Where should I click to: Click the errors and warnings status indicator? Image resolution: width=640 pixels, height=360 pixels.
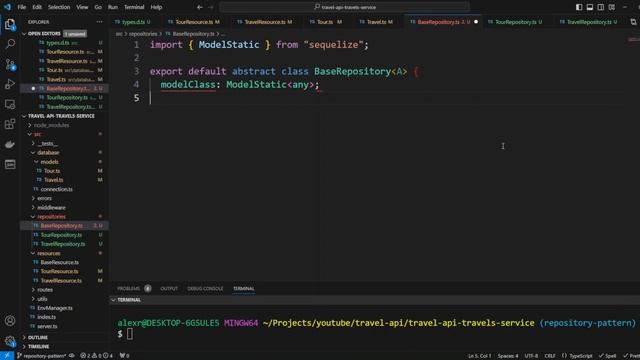click(x=97, y=356)
